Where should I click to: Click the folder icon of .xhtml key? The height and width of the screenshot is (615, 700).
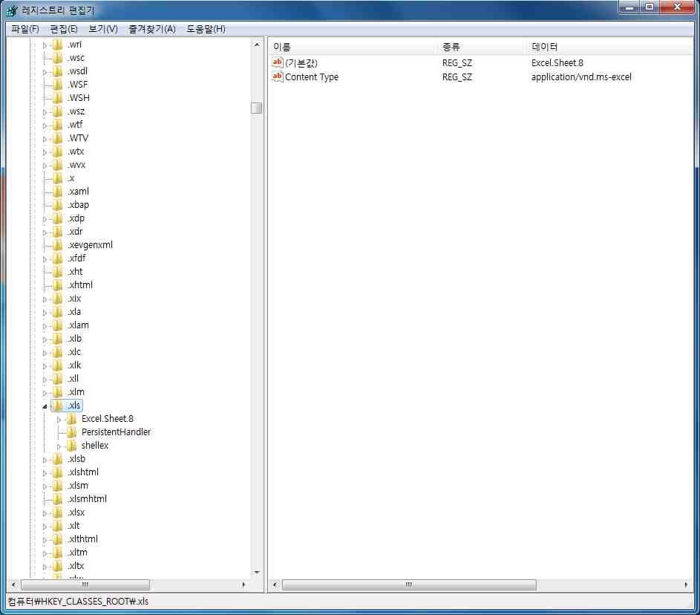point(58,285)
